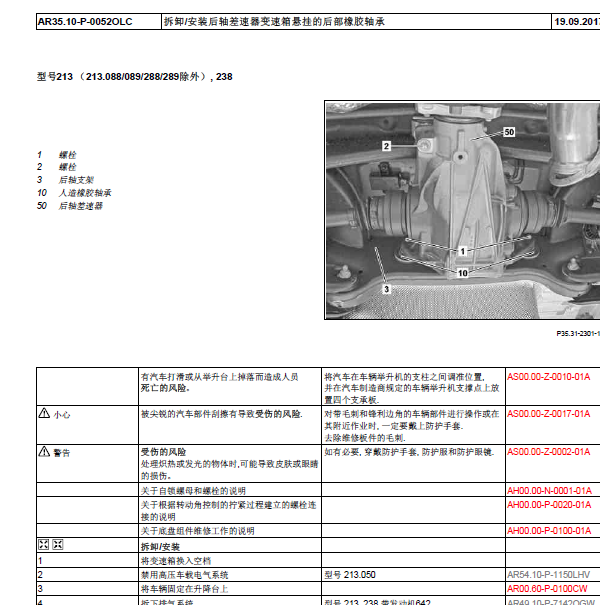Open link AS00.00-Z-0017-01A

tap(548, 414)
